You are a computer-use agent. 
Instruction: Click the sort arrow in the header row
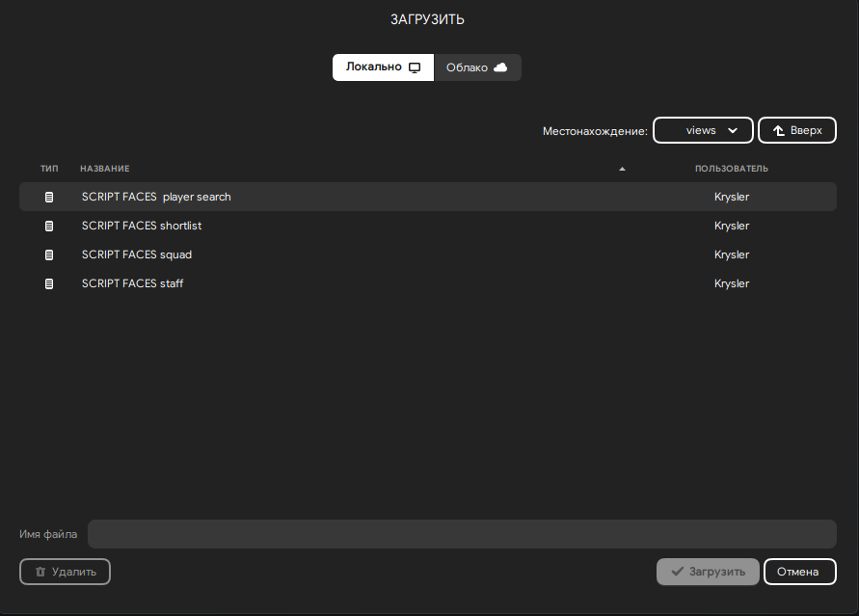click(x=622, y=169)
